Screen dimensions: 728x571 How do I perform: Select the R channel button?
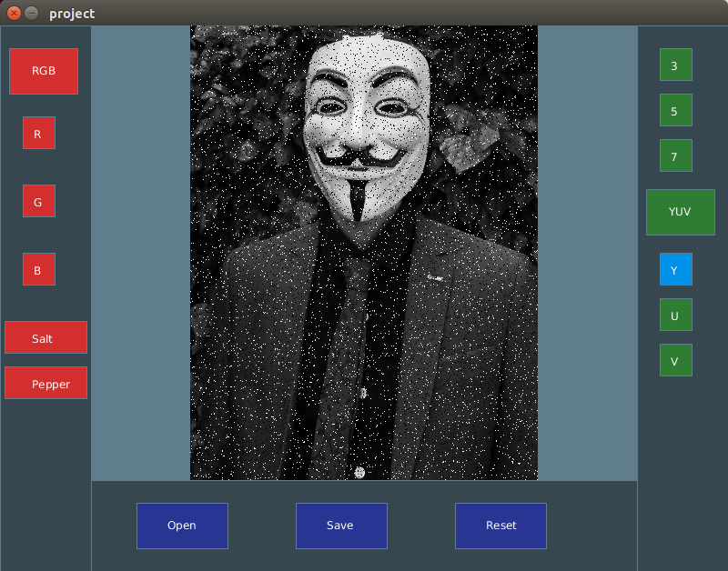(39, 133)
